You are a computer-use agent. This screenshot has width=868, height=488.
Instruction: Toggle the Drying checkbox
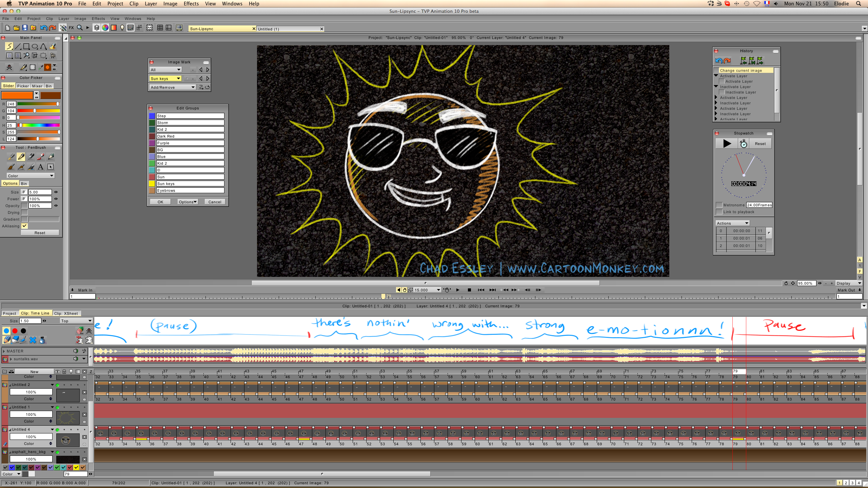coord(24,212)
